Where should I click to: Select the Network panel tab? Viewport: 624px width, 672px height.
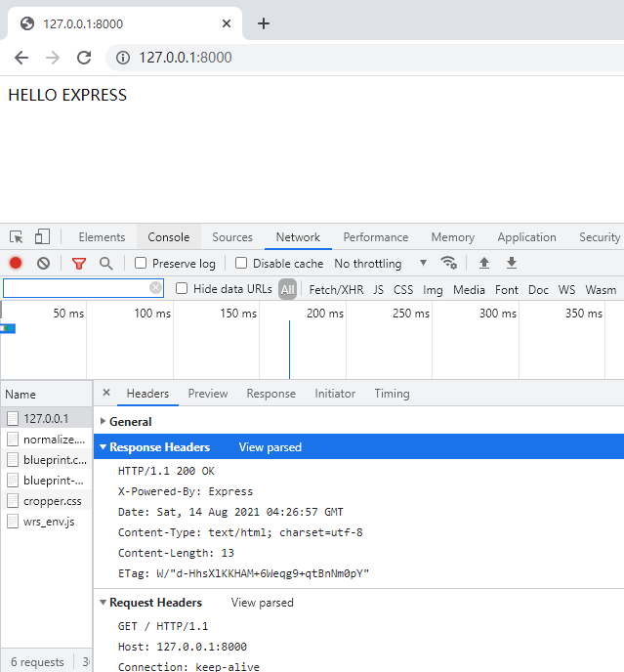(298, 237)
